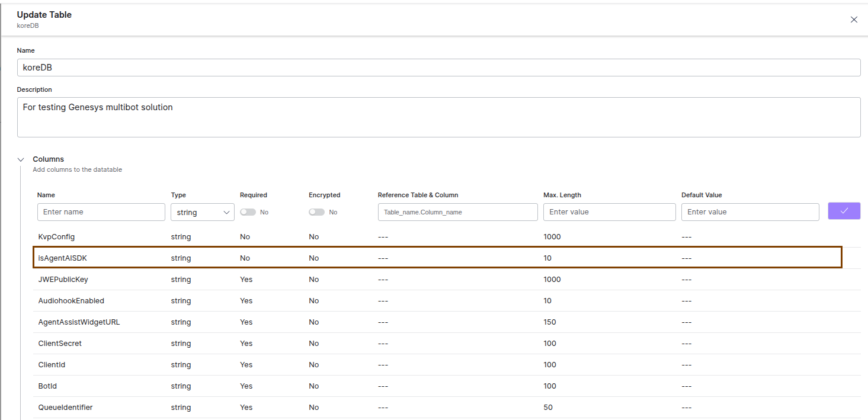The height and width of the screenshot is (420, 868).
Task: Confirm new column with checkmark button
Action: pyautogui.click(x=844, y=211)
